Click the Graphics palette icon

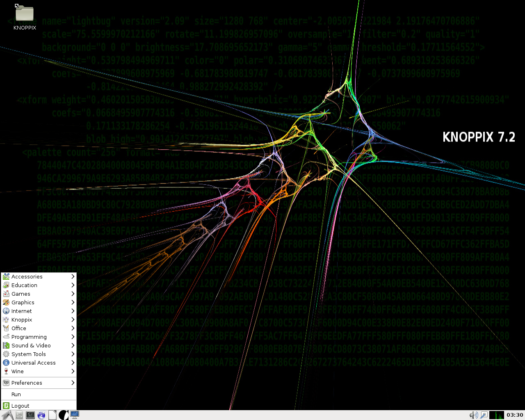pos(6,302)
